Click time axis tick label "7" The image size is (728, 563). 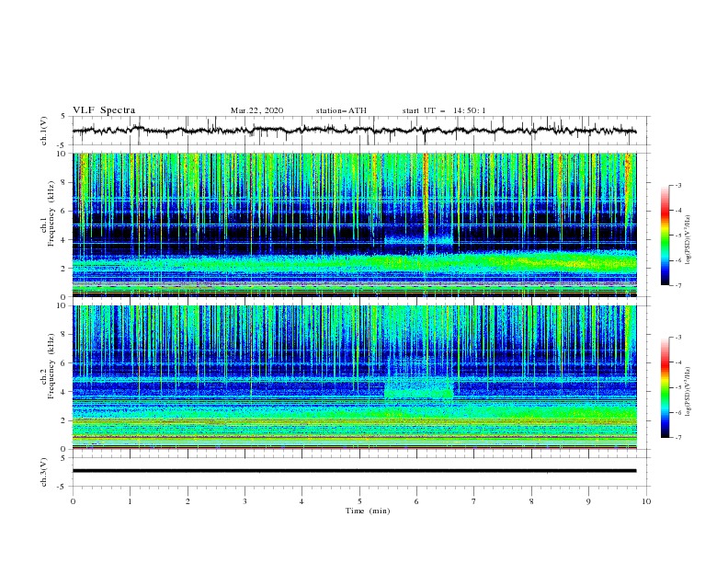(474, 501)
